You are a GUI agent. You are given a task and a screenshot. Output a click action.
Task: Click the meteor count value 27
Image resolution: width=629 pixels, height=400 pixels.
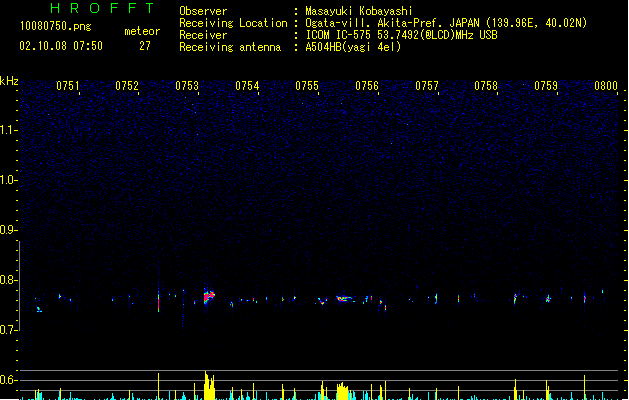(145, 46)
